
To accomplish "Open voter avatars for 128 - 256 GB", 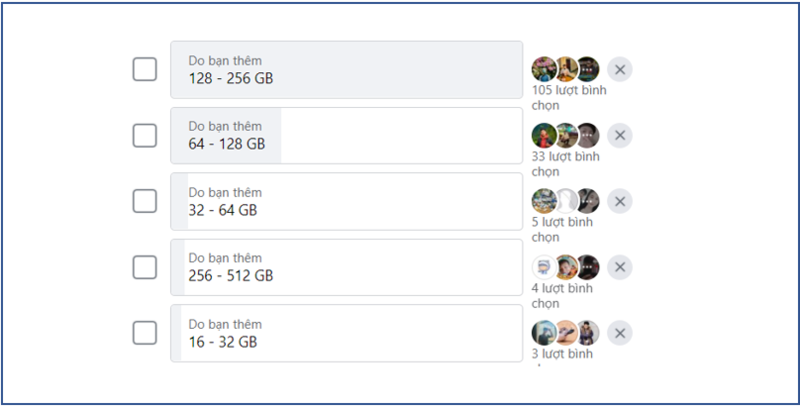I will click(565, 69).
